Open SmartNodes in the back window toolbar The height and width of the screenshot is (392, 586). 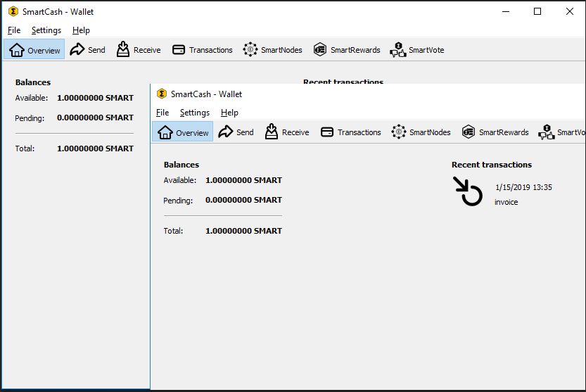pyautogui.click(x=272, y=50)
